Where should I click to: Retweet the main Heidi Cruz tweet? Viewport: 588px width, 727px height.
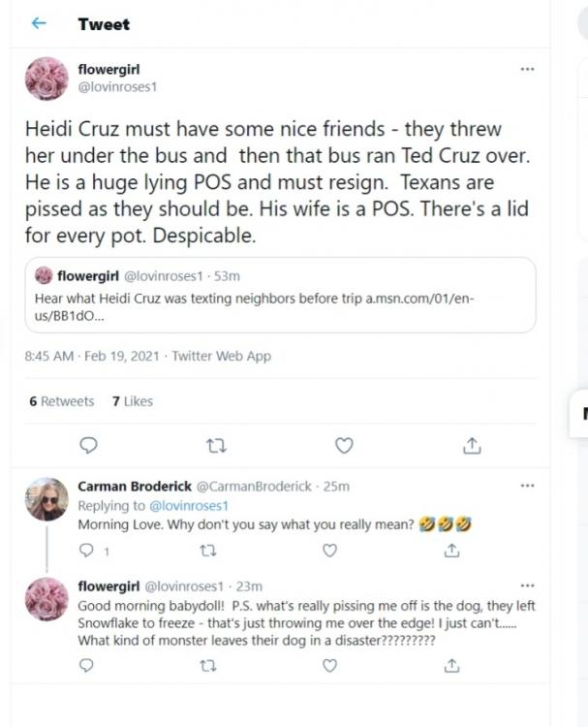coord(216,445)
